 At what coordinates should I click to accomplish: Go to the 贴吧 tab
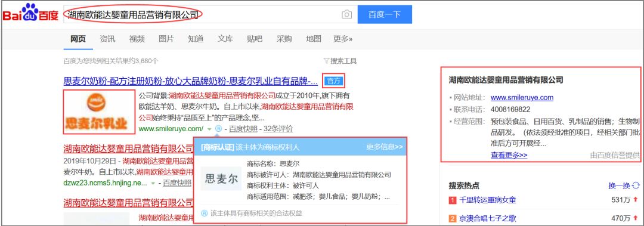(x=255, y=39)
